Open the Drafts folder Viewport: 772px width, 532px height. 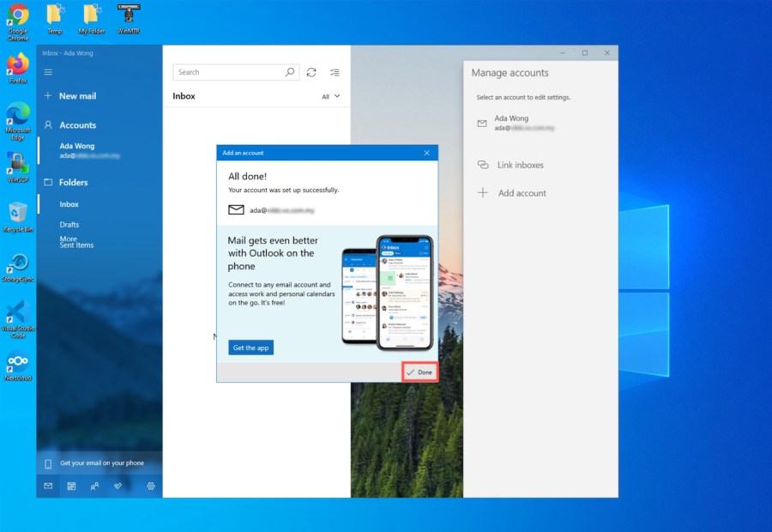tap(69, 225)
